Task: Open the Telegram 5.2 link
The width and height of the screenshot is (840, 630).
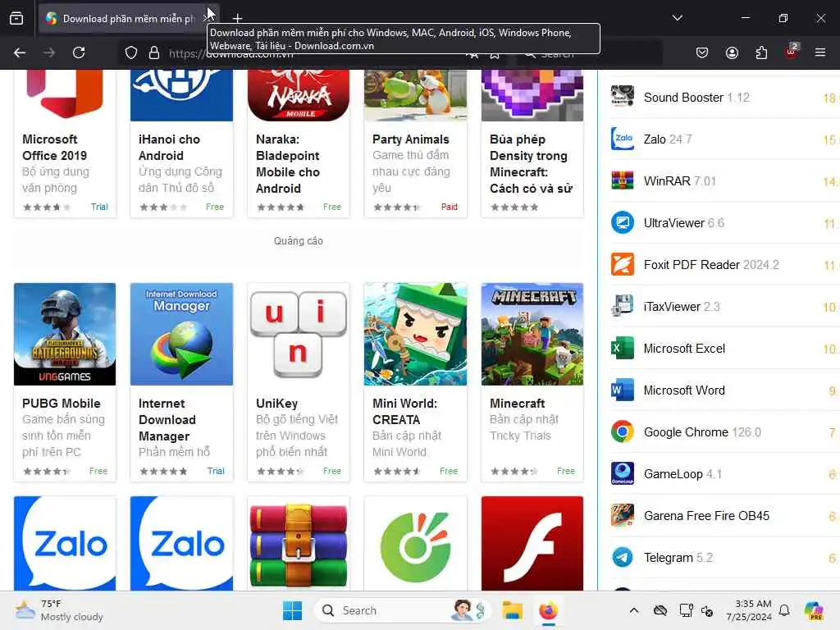Action: pos(678,558)
